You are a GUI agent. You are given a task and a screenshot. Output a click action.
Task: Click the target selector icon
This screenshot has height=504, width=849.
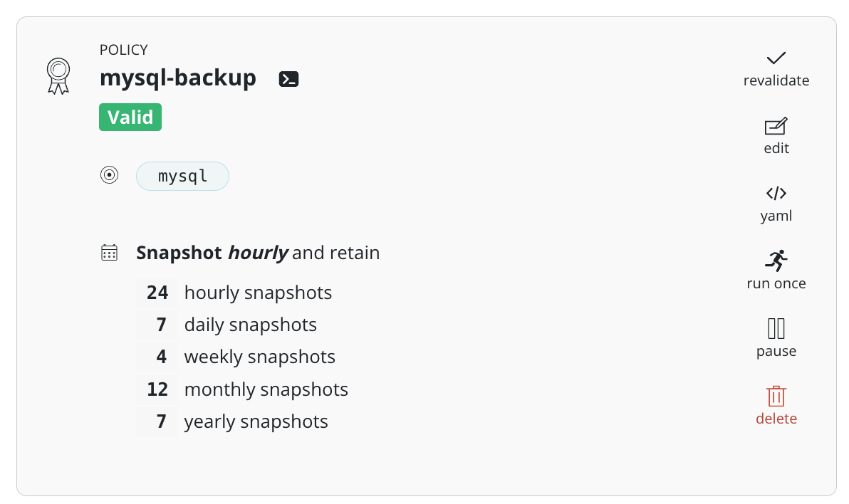click(109, 175)
